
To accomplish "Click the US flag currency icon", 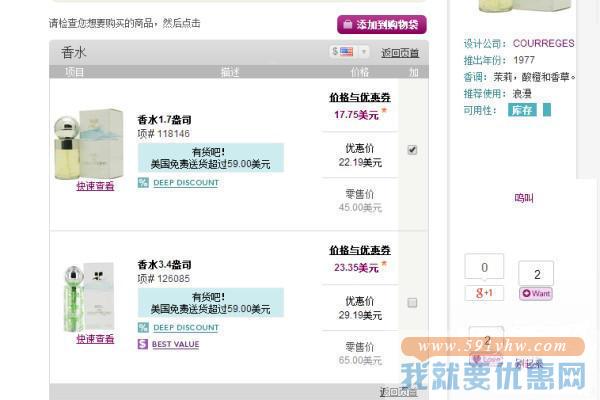I will tap(346, 52).
